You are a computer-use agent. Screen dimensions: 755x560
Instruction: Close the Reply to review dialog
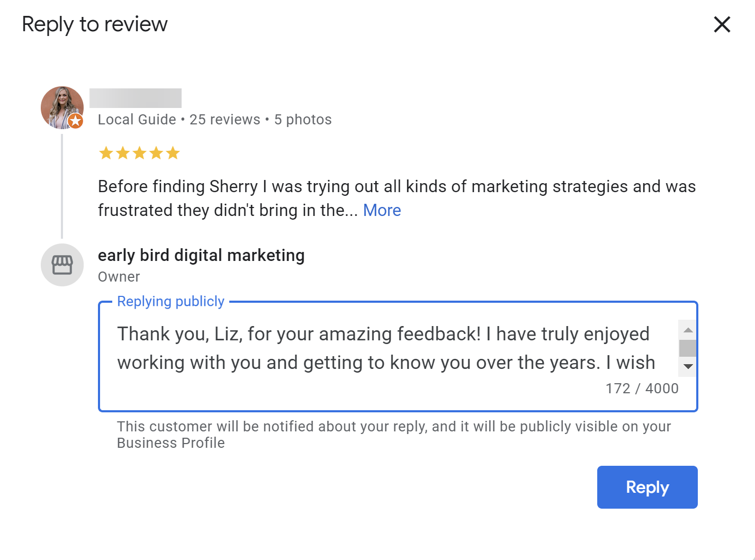click(x=722, y=24)
